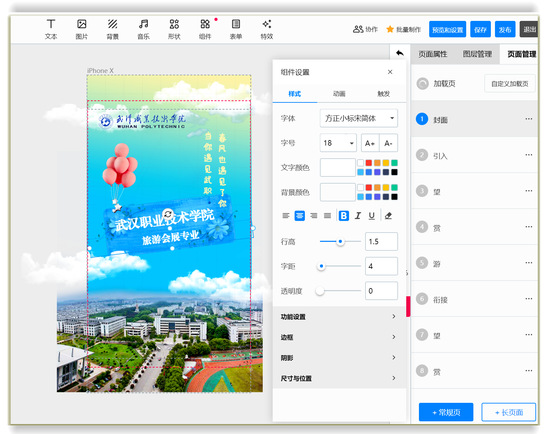Decrease font size with A-
This screenshot has width=549, height=434.
tap(388, 143)
